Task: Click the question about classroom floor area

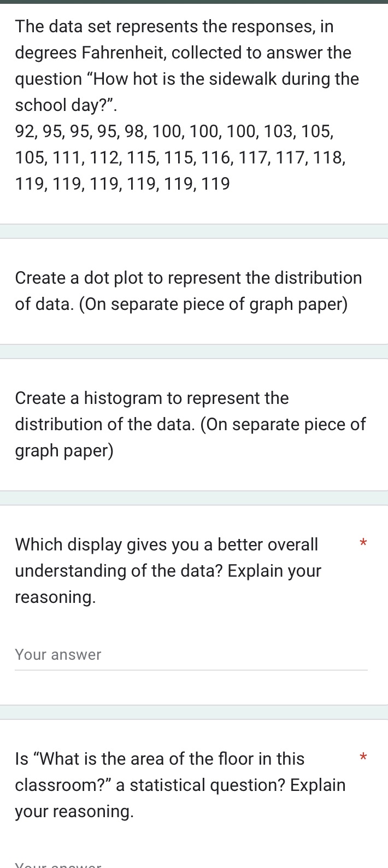Action: pos(180,784)
